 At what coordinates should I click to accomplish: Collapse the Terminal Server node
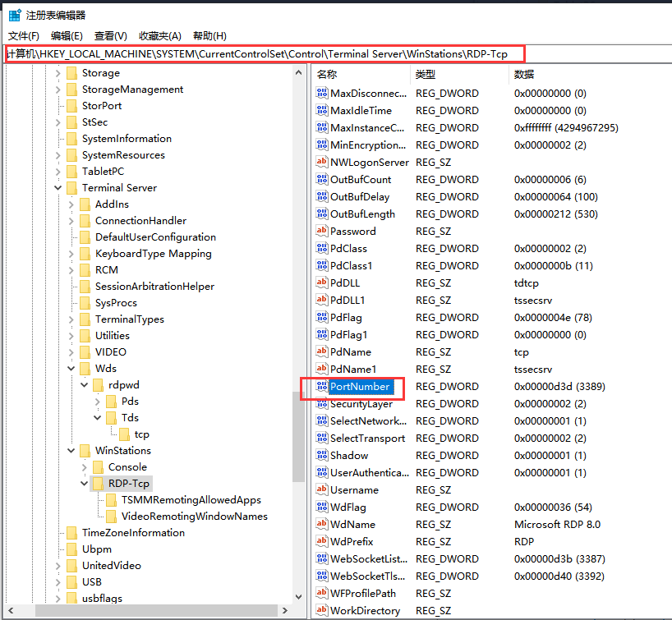[58, 188]
